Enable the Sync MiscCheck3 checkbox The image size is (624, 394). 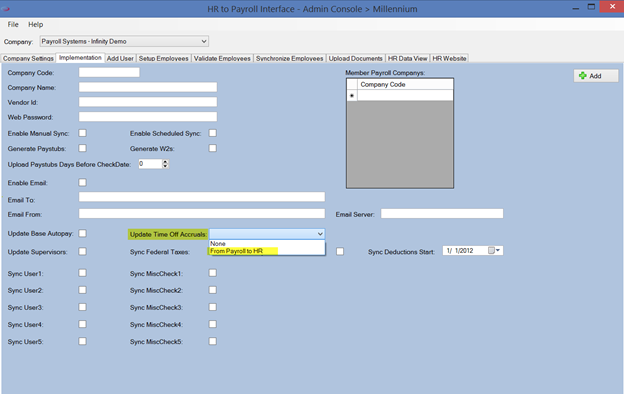(213, 307)
